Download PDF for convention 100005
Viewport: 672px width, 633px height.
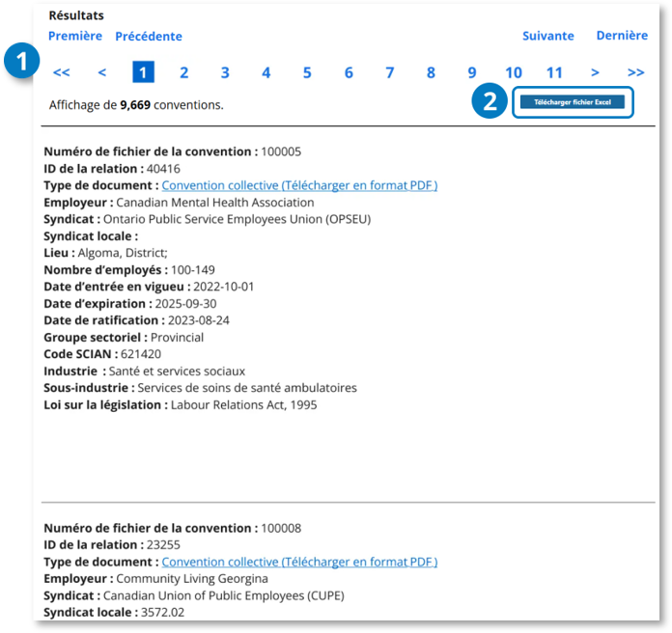click(x=299, y=185)
